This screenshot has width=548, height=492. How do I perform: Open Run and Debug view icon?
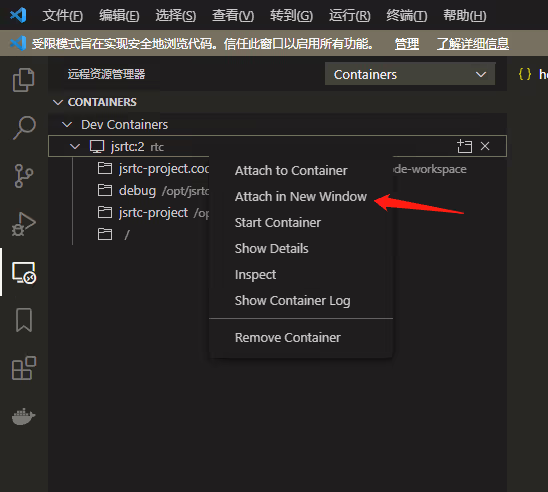click(x=24, y=224)
